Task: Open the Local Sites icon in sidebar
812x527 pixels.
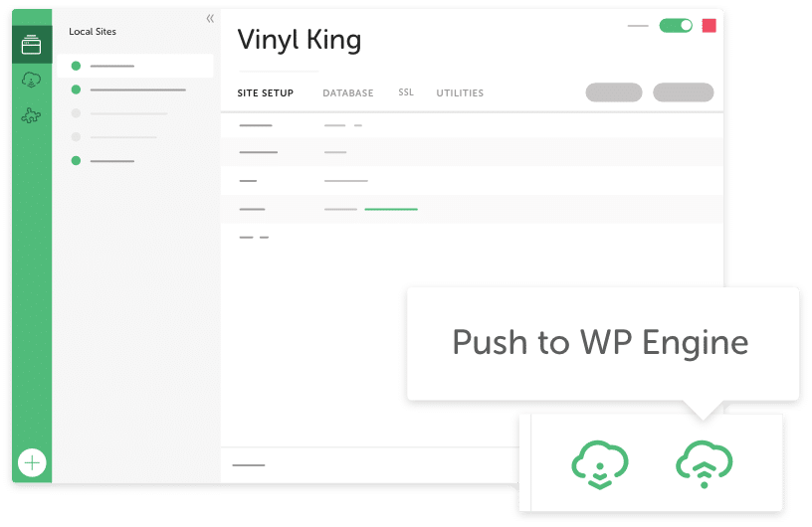Action: (x=31, y=45)
